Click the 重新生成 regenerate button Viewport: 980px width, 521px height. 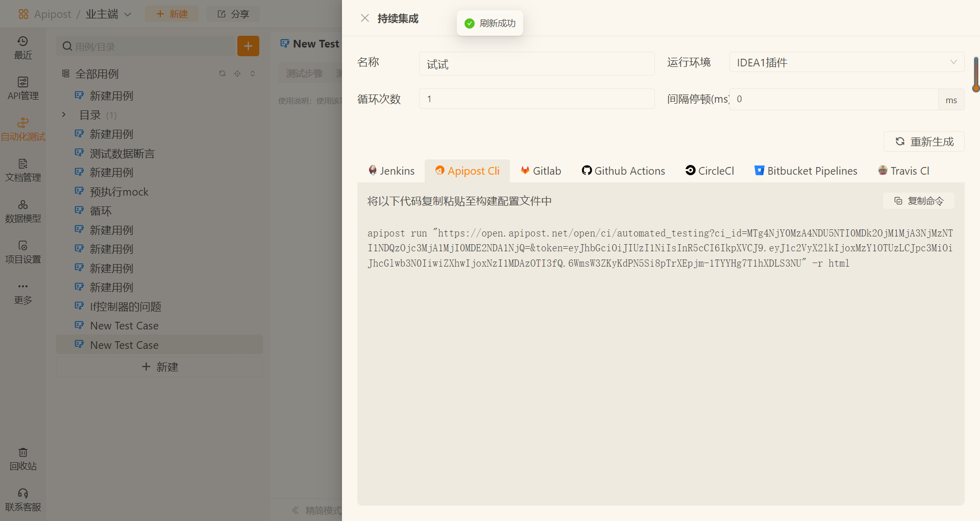coord(924,141)
